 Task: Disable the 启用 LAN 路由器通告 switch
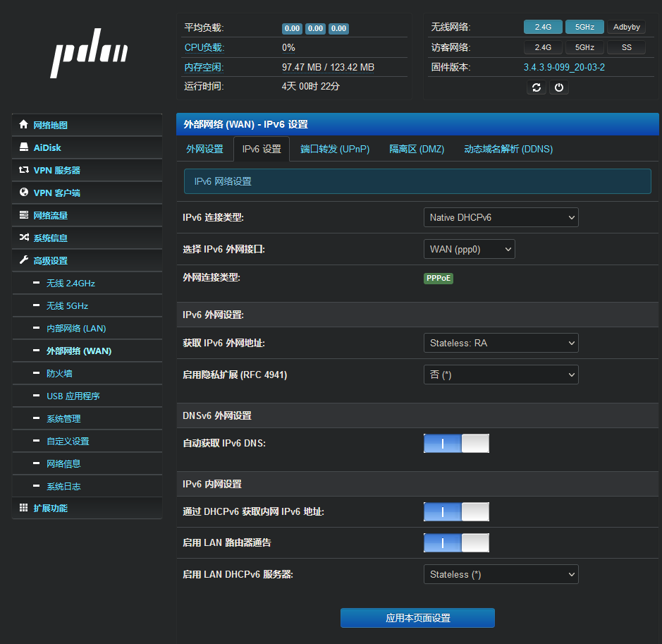point(456,543)
